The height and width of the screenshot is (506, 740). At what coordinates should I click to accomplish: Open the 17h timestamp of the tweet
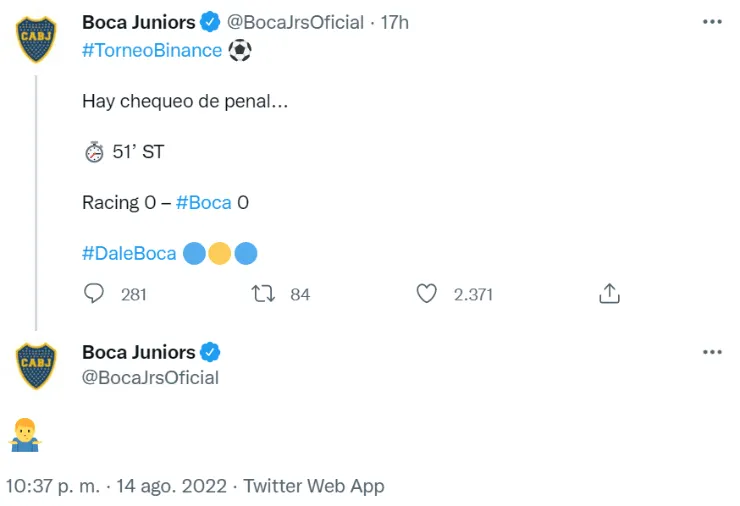coord(395,22)
